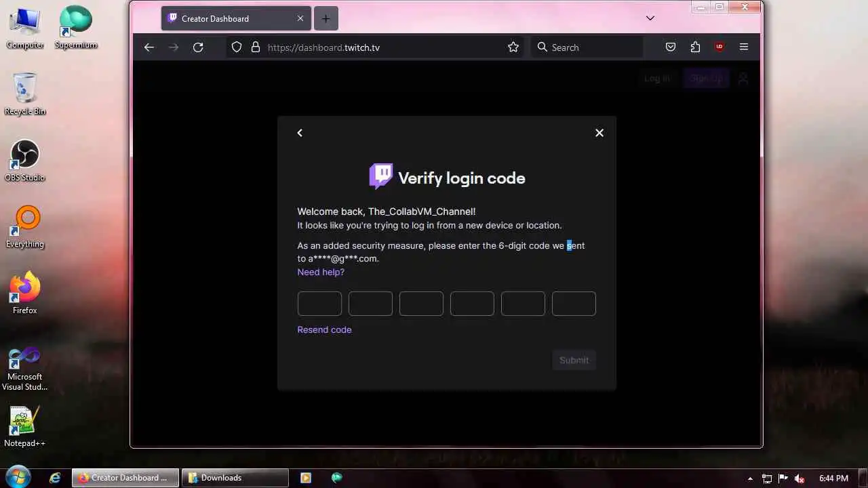Click the first code digit box
Screen dimensions: 868x488
coord(319,304)
